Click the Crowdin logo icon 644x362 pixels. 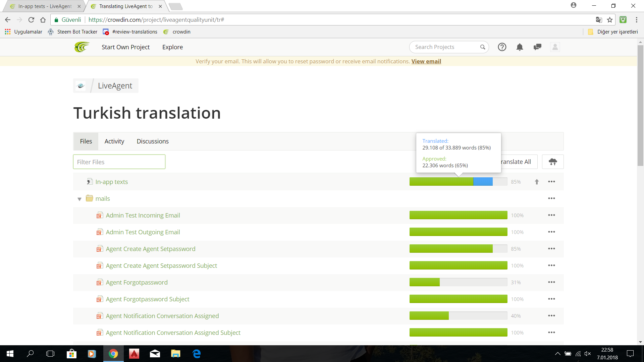(82, 47)
